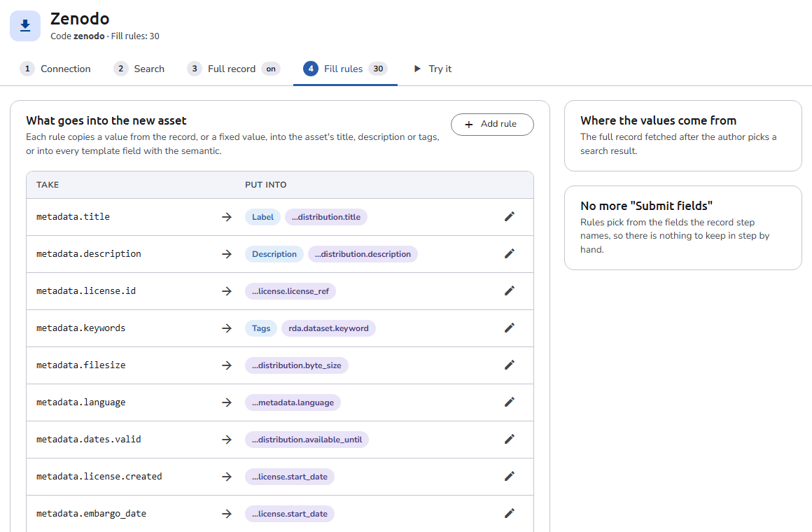Click the arrow in the metadata.dates.valid row

coord(227,440)
